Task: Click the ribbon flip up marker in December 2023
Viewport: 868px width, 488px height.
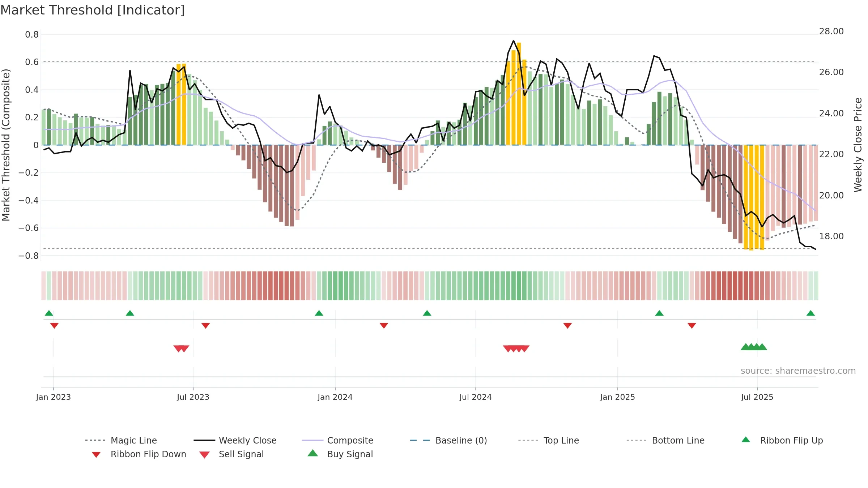Action: click(x=319, y=313)
